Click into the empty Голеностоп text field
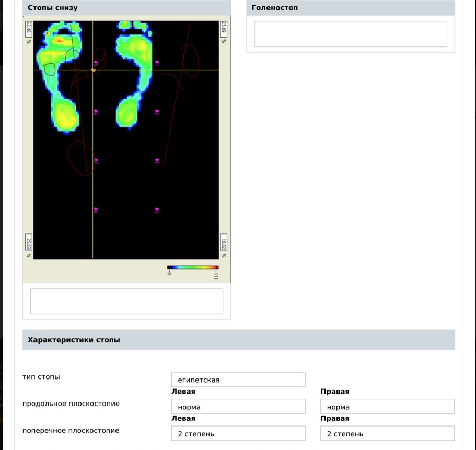 [x=351, y=34]
